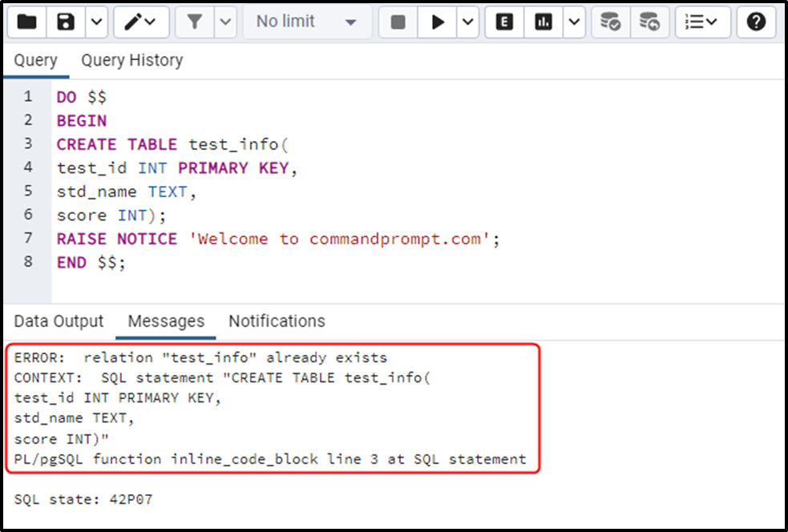The height and width of the screenshot is (532, 788).
Task: Open the filter options icon
Action: tap(196, 22)
